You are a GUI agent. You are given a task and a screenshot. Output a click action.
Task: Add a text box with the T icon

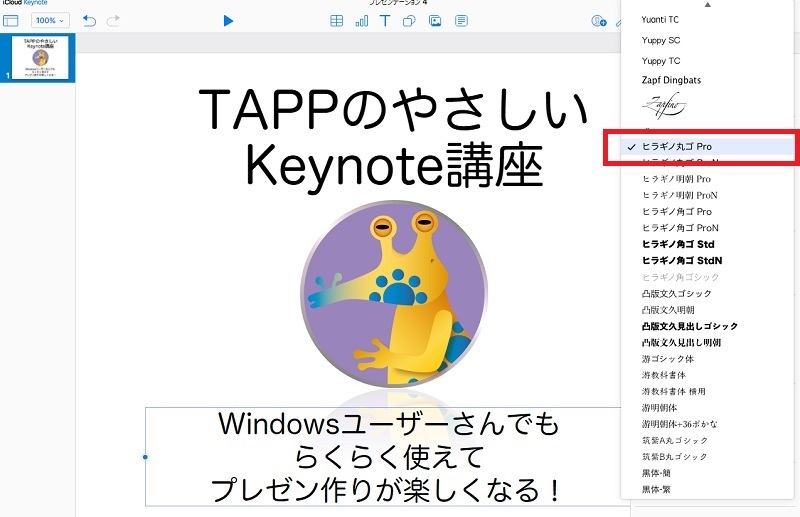coord(385,20)
